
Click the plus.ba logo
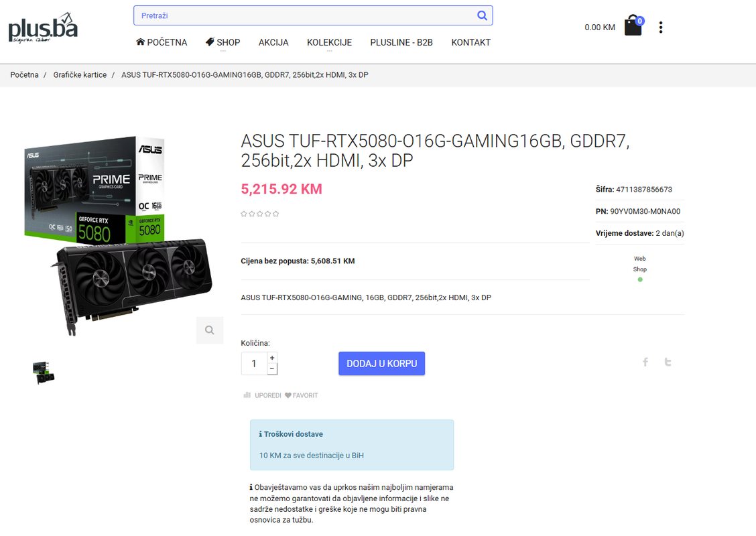(x=43, y=28)
